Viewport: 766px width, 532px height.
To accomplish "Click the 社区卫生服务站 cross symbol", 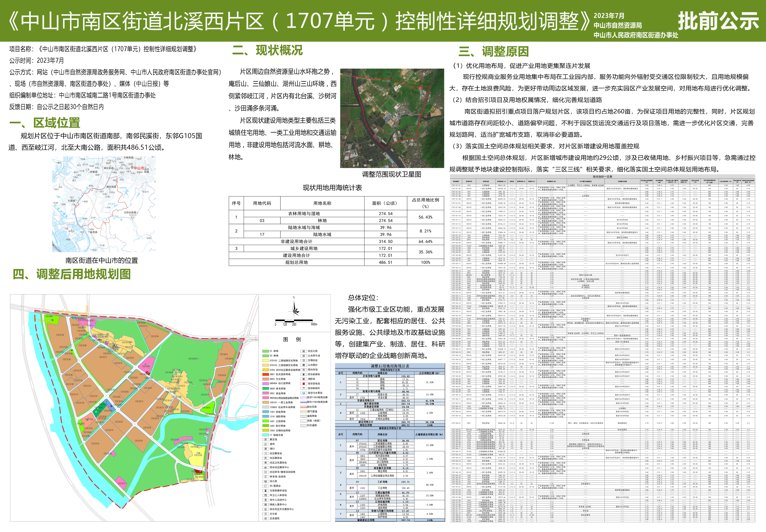I will [266, 463].
